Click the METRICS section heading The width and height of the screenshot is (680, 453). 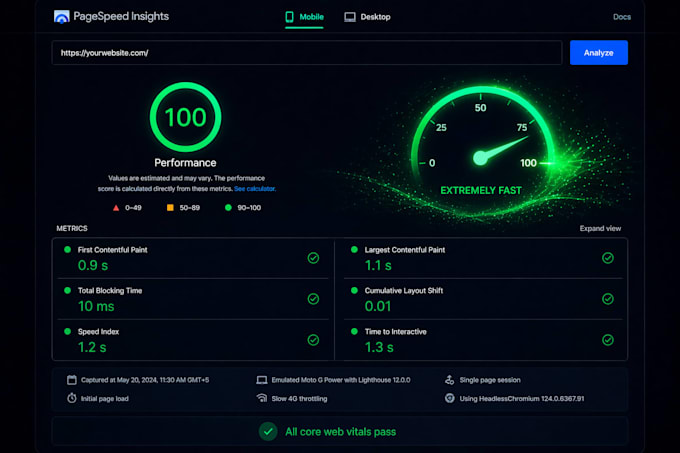coord(72,228)
